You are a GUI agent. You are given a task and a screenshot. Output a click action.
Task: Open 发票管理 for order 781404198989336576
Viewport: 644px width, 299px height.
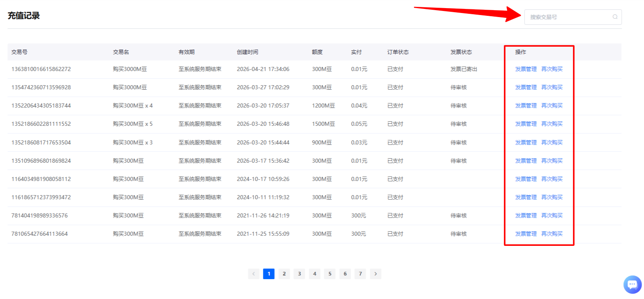click(x=526, y=215)
